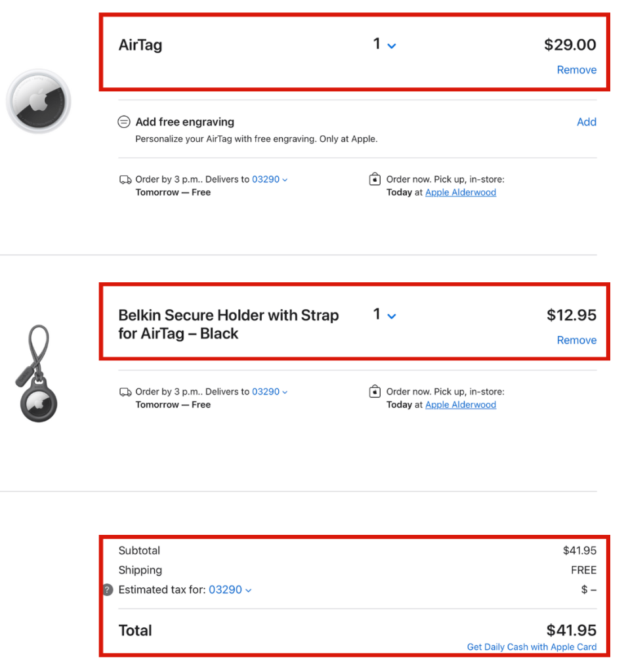
Task: Change delivery zip 03290 under AirTag
Action: tap(270, 179)
